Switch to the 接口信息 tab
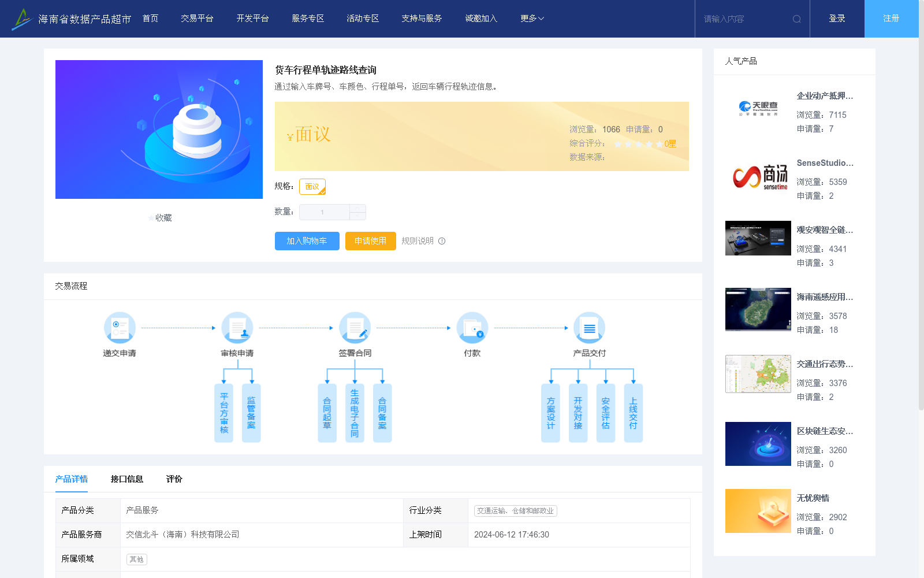 [127, 479]
